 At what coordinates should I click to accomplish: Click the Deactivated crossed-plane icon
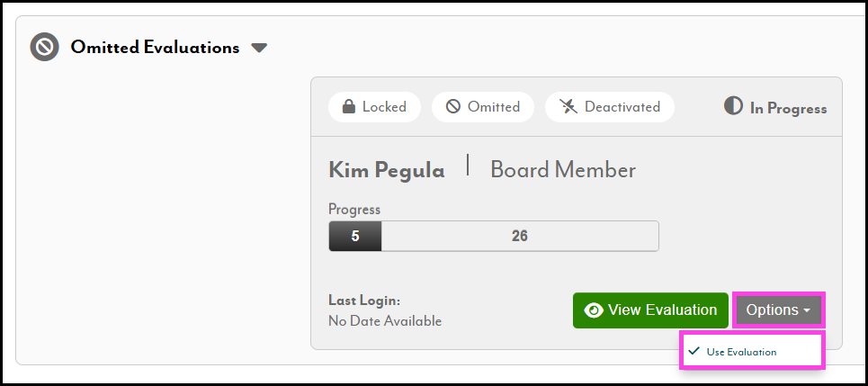click(568, 107)
